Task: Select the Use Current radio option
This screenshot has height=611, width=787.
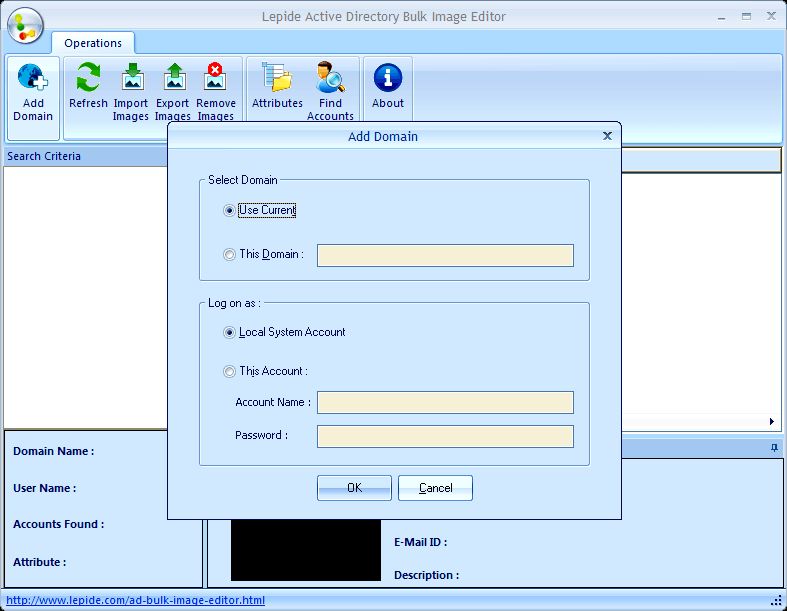Action: [230, 211]
